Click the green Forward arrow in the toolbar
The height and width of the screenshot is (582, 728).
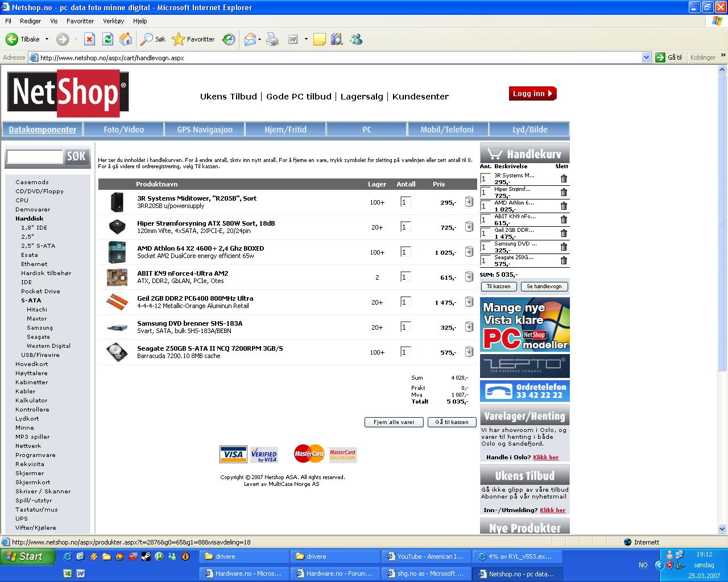[63, 39]
